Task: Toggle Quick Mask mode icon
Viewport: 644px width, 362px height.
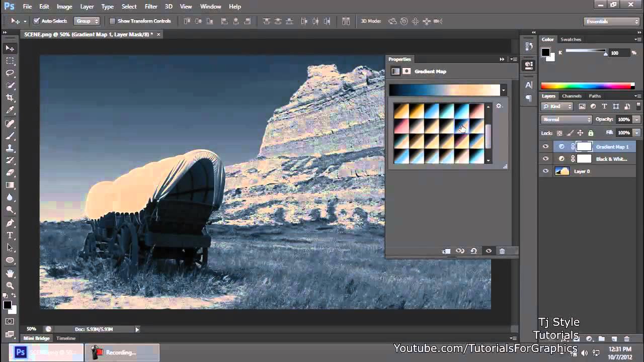Action: point(10,321)
